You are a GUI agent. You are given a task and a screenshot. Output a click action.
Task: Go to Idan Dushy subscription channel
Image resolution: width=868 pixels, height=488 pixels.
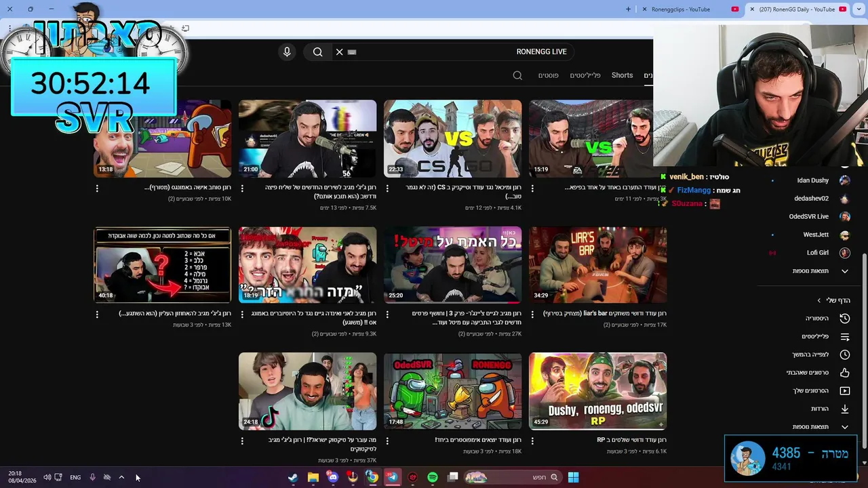(812, 180)
